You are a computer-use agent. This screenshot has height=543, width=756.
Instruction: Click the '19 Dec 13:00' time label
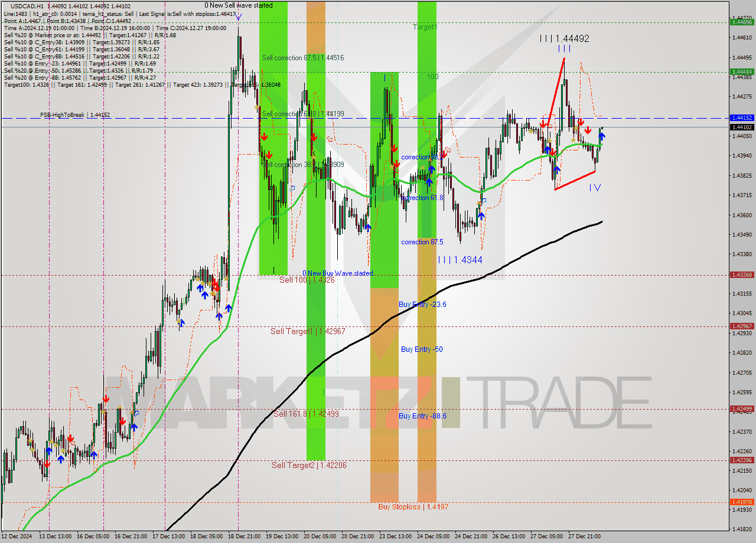[282, 536]
